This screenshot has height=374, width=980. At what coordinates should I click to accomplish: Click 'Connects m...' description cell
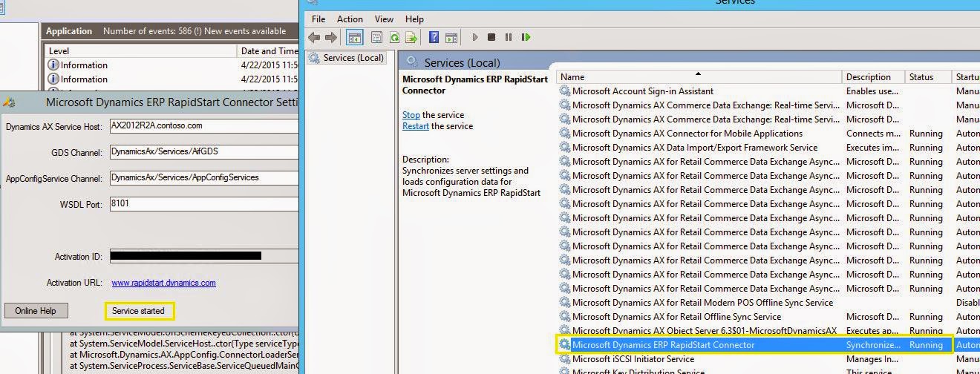pos(873,134)
